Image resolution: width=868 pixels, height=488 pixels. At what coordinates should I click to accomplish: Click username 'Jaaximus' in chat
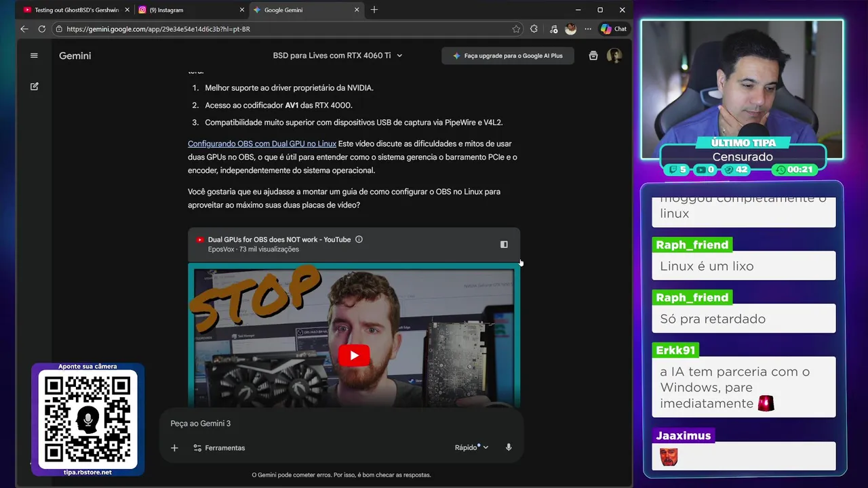(684, 436)
